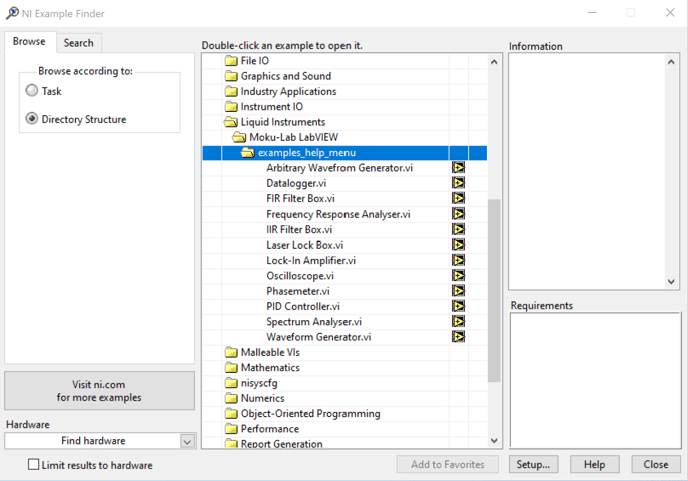This screenshot has width=688, height=481.
Task: Select the Task radio button
Action: coord(32,91)
